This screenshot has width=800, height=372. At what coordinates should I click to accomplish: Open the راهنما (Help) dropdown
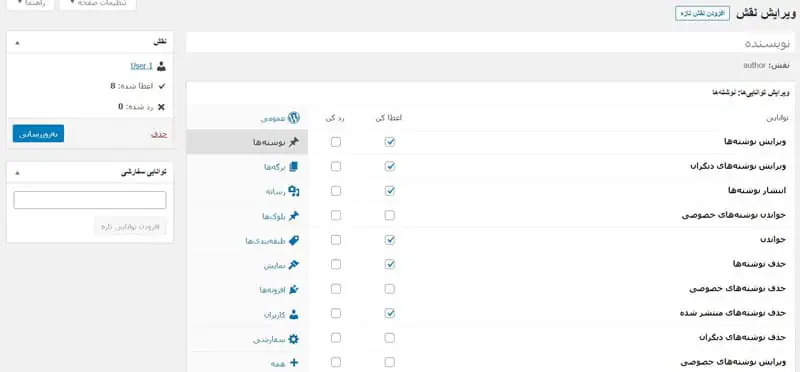click(30, 4)
